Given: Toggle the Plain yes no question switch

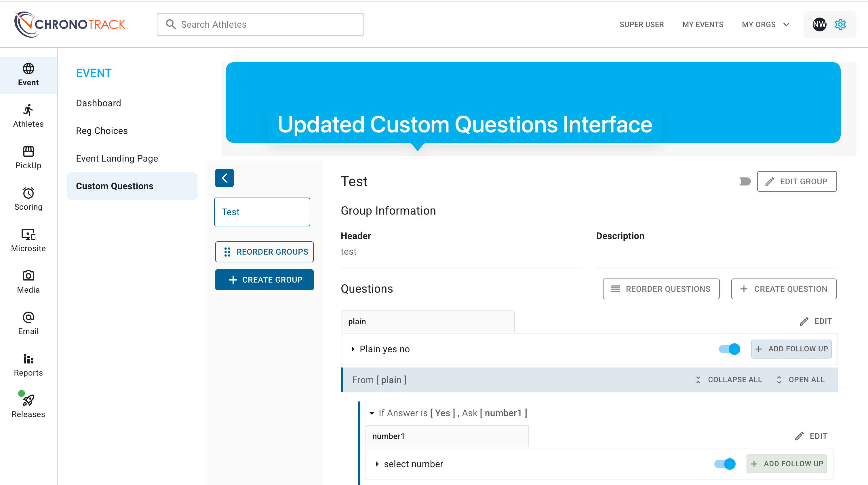Looking at the screenshot, I should 729,349.
